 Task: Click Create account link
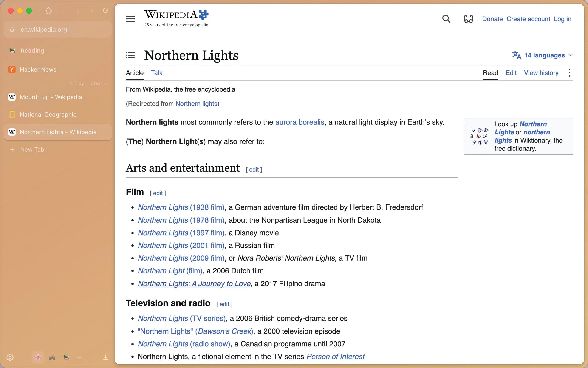tap(528, 19)
